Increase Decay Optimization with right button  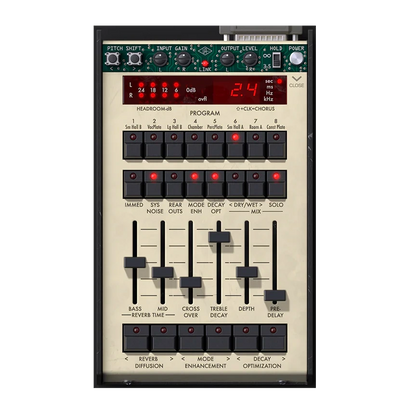click(x=273, y=338)
